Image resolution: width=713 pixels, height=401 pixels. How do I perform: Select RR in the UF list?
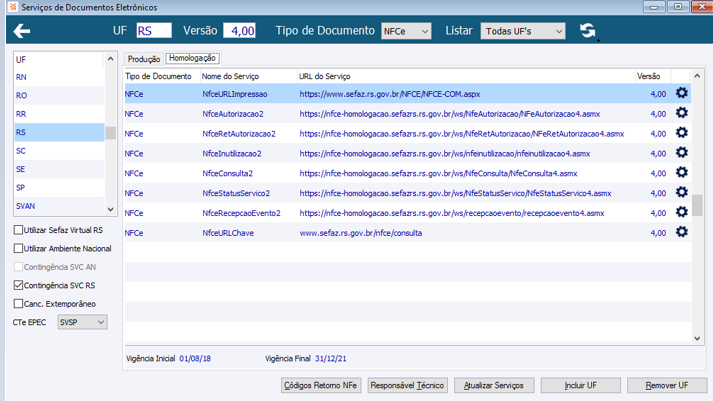click(x=60, y=114)
